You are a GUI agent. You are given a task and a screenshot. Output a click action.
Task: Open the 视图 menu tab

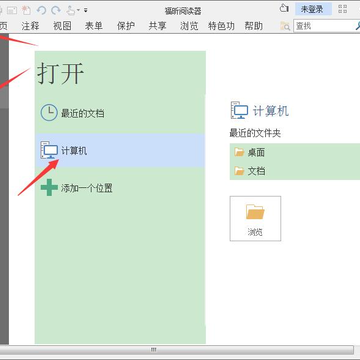pos(62,26)
